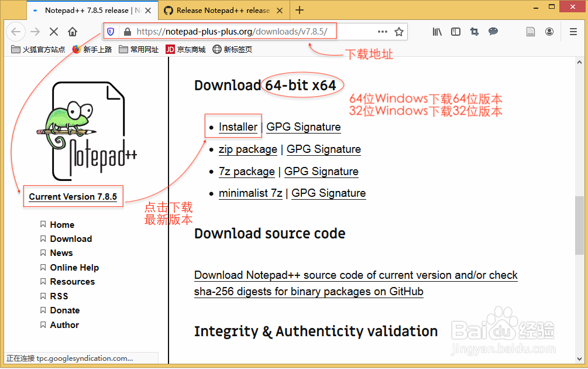Open the Author sidebar link
This screenshot has width=588, height=369.
[64, 325]
